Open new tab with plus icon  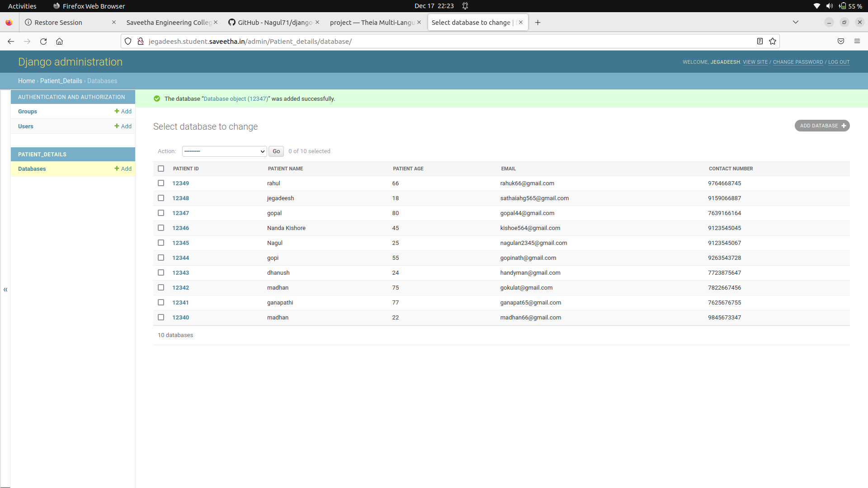coord(538,23)
